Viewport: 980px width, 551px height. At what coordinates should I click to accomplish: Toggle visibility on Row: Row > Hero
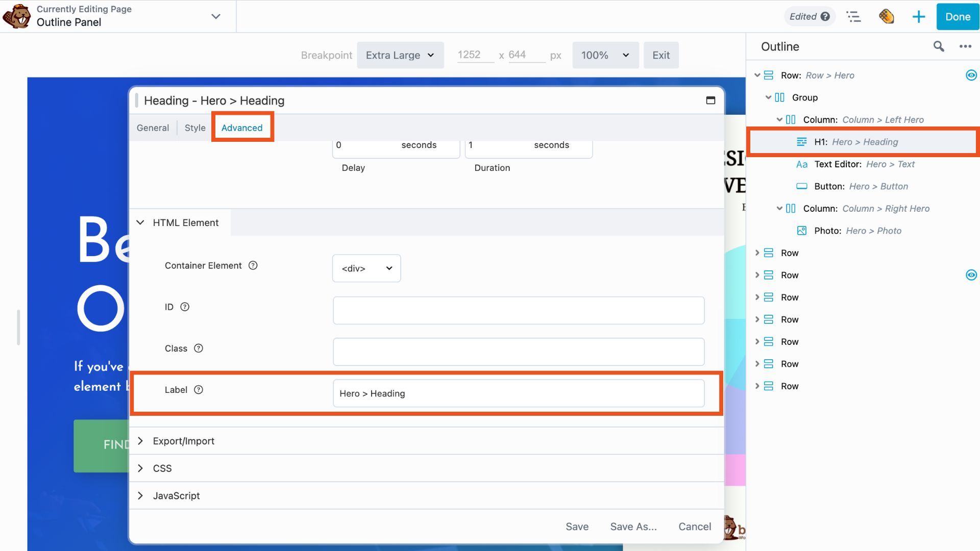[x=972, y=75]
